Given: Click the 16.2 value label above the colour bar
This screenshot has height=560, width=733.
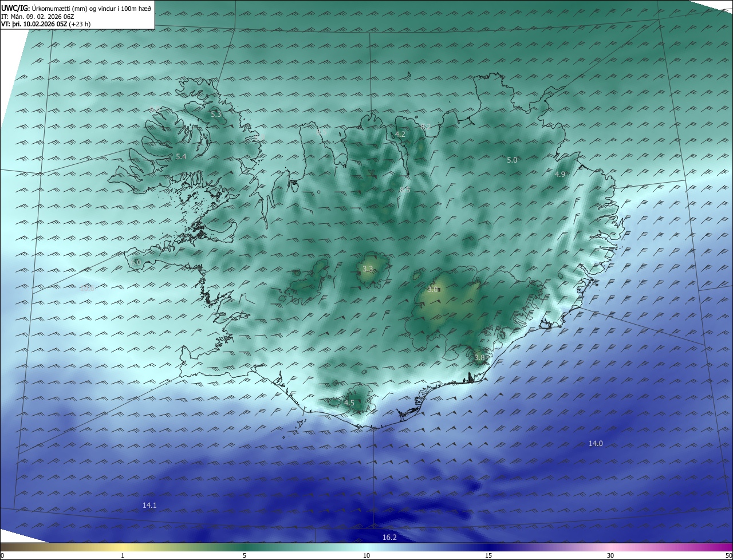Looking at the screenshot, I should [389, 537].
